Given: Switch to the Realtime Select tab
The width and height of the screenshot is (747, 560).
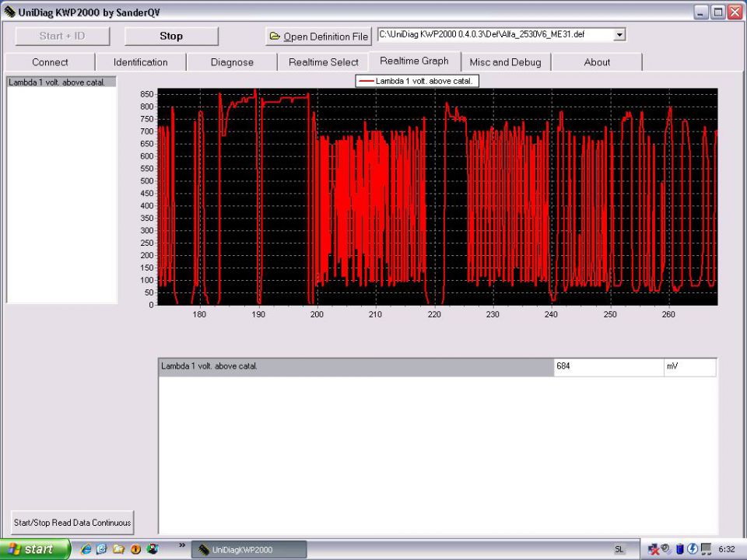Looking at the screenshot, I should coord(324,62).
